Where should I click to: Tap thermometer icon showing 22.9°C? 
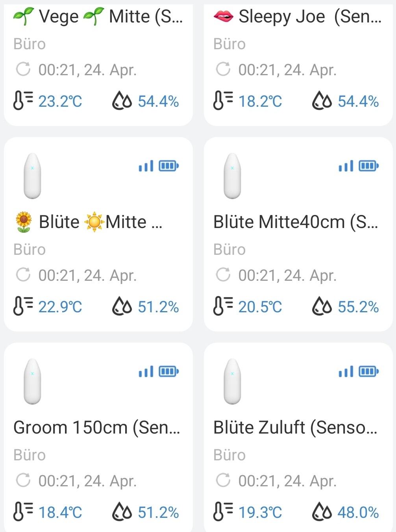pos(23,306)
